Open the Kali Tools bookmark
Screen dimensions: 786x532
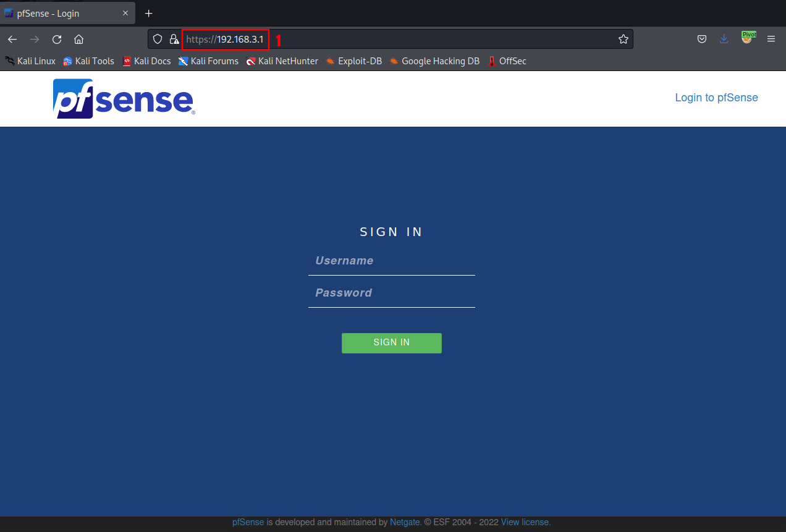tap(88, 61)
